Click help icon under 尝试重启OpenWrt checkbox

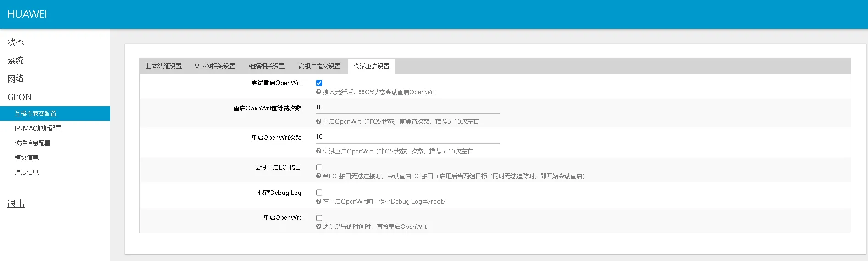[x=318, y=92]
